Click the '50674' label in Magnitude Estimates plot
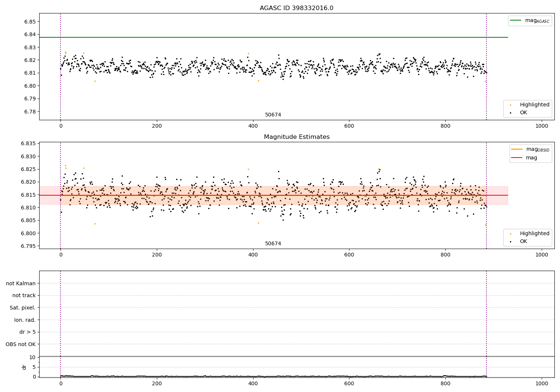The height and width of the screenshot is (392, 560). coord(273,244)
